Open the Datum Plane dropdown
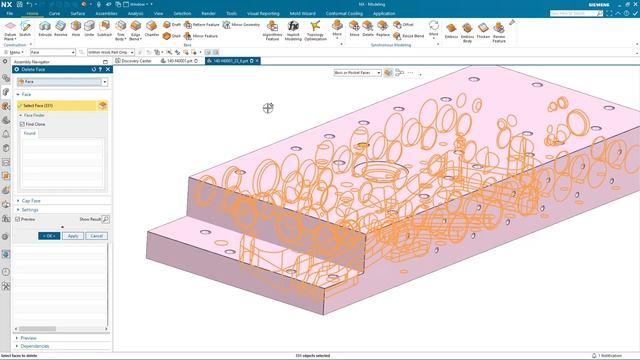Image resolution: width=640 pixels, height=360 pixels. point(10,37)
